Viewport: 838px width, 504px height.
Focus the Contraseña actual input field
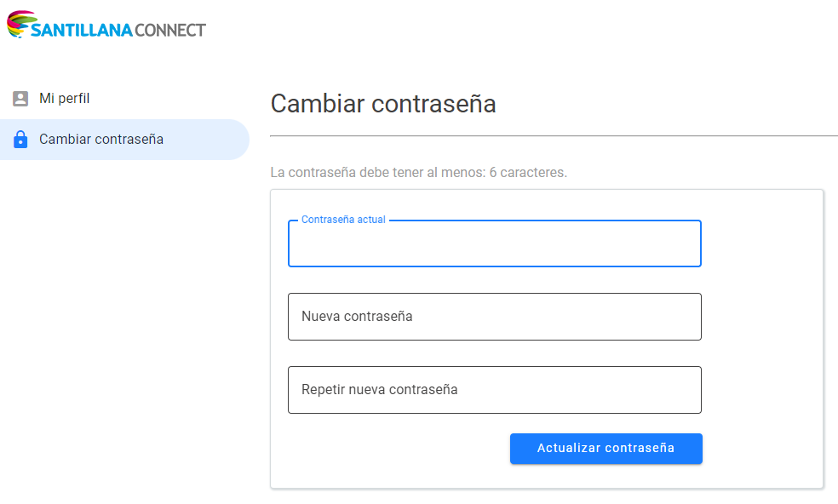(494, 247)
